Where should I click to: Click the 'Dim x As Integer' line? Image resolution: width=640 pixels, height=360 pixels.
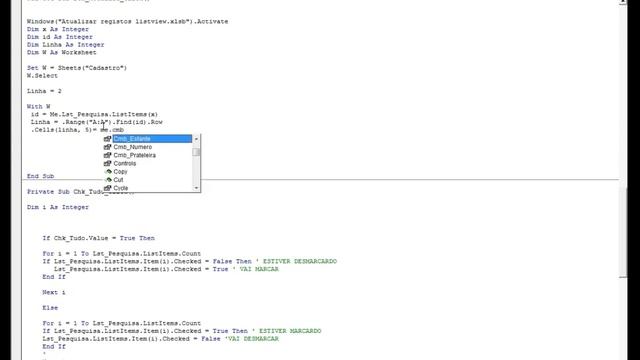[58, 29]
